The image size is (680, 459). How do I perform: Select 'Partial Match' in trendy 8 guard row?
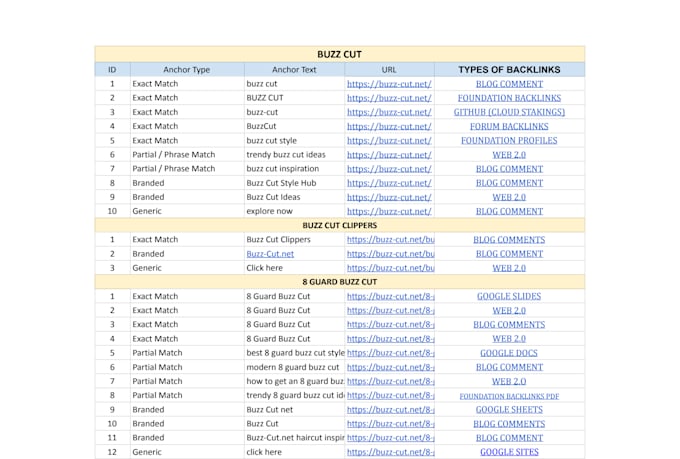[x=187, y=395]
